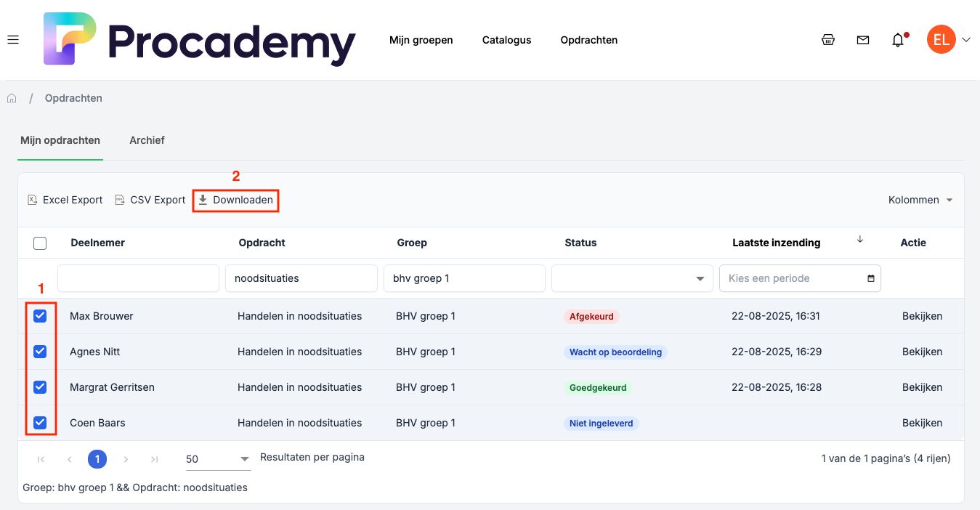This screenshot has width=980, height=510.
Task: Click the sort arrow beside Laatste inzending
Action: [860, 240]
